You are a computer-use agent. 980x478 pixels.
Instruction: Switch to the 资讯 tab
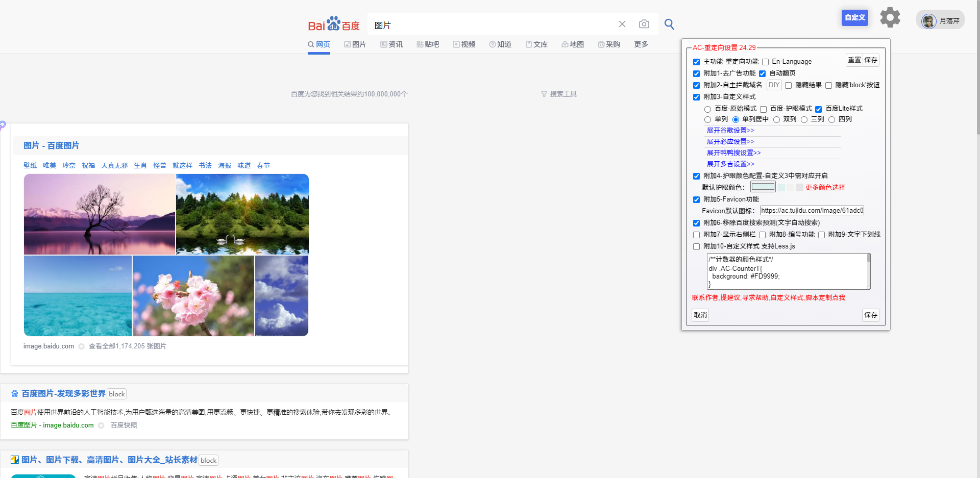(x=391, y=44)
